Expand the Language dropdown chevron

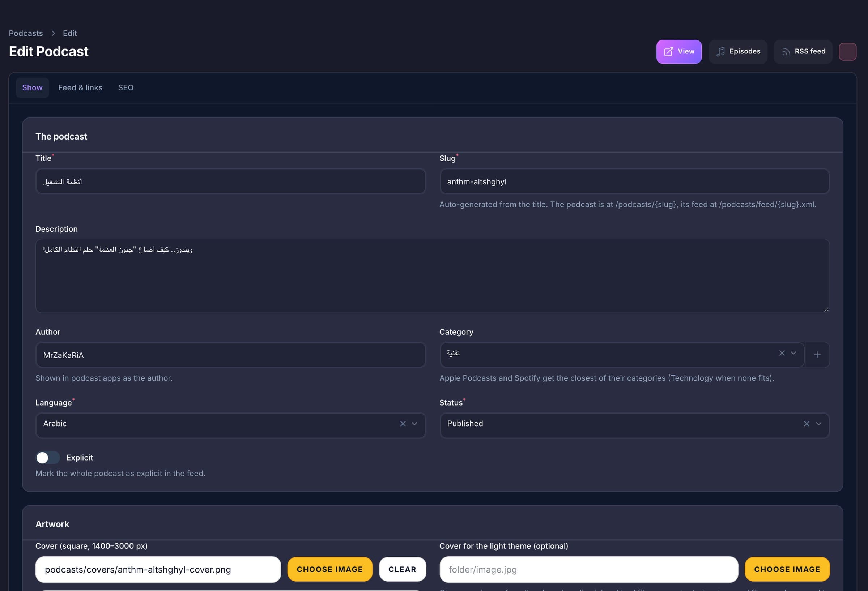[414, 423]
